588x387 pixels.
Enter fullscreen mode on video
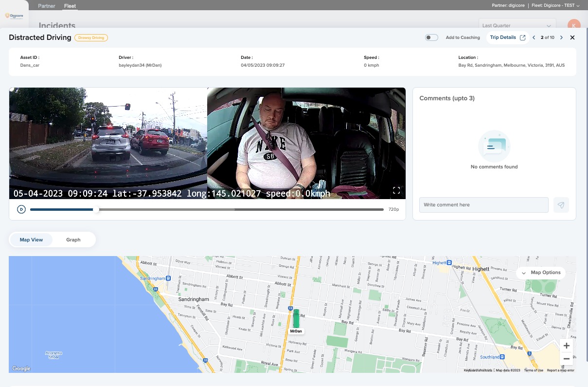pos(396,190)
